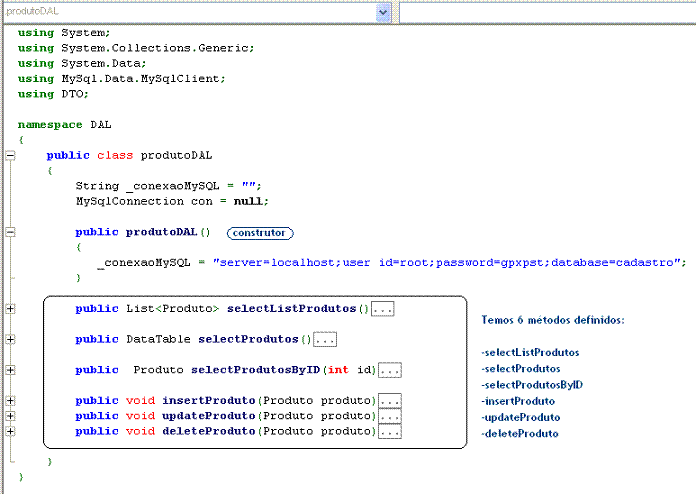696x494 pixels.
Task: Click 'using System.Data;' line
Action: [x=82, y=63]
